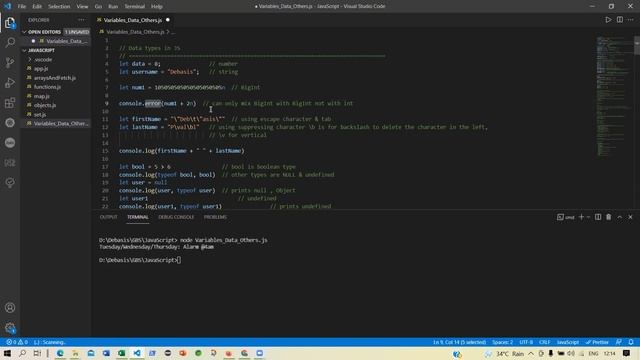The image size is (640, 360).
Task: Select the Variables_Data_Others.js editor tab
Action: (x=133, y=20)
